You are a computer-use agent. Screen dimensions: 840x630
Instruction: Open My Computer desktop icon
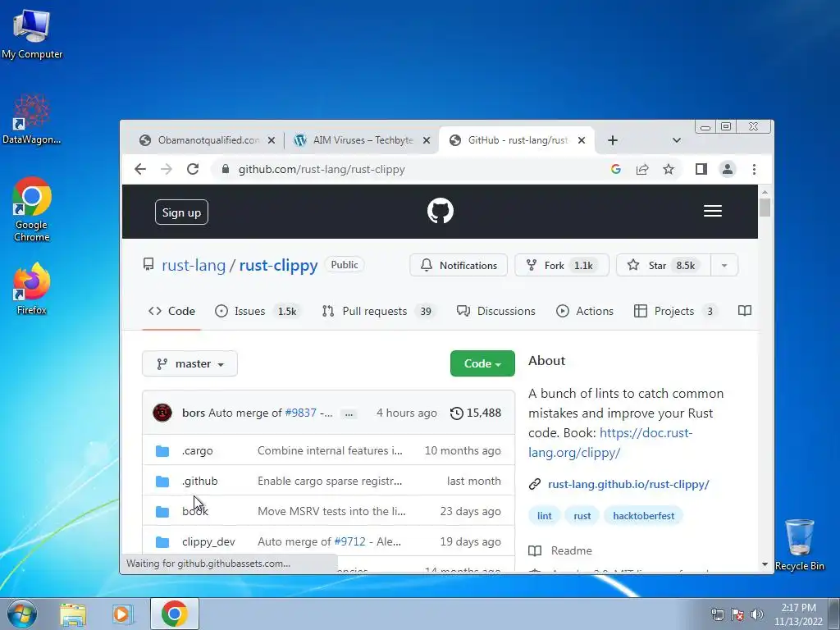pos(32,34)
